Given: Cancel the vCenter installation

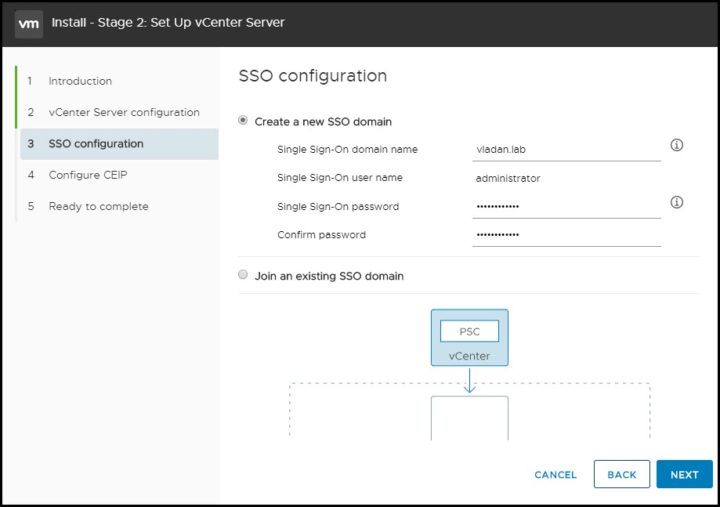Looking at the screenshot, I should [x=555, y=475].
